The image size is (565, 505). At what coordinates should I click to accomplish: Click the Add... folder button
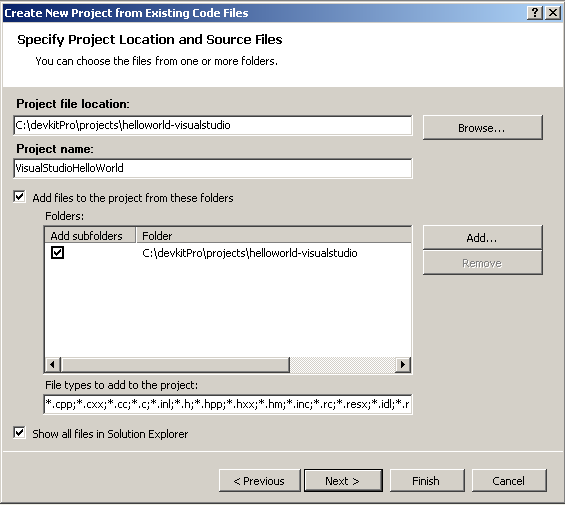coord(482,238)
